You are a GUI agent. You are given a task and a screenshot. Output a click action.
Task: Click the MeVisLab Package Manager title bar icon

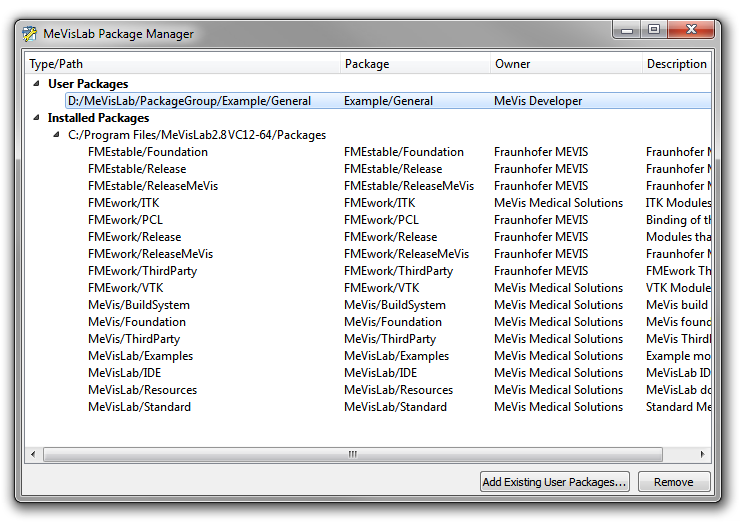tap(30, 33)
